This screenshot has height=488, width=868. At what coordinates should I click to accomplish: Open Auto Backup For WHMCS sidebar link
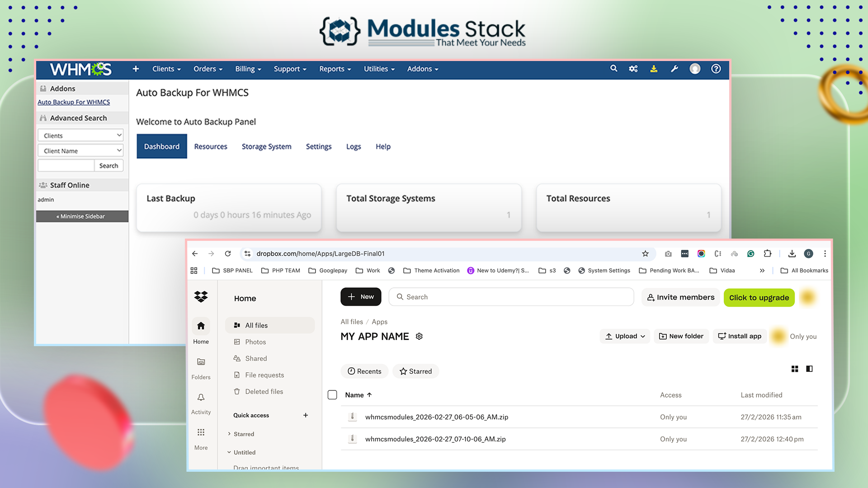click(74, 102)
